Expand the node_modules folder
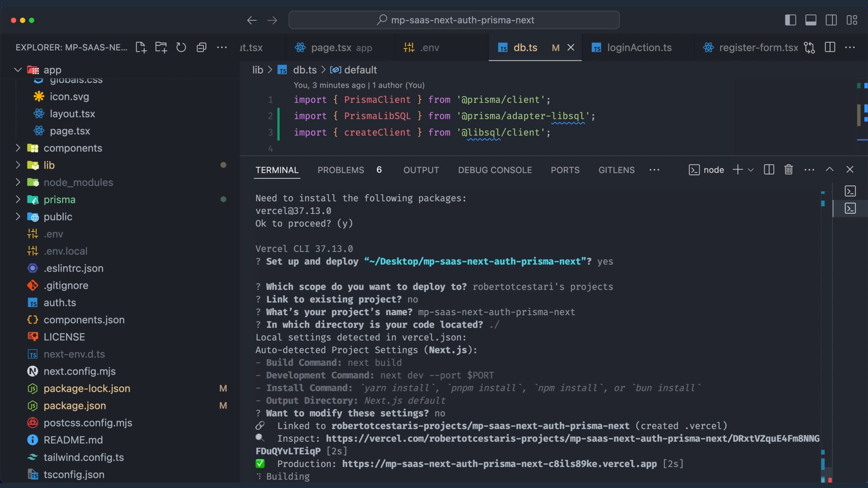The image size is (868, 488). point(18,182)
